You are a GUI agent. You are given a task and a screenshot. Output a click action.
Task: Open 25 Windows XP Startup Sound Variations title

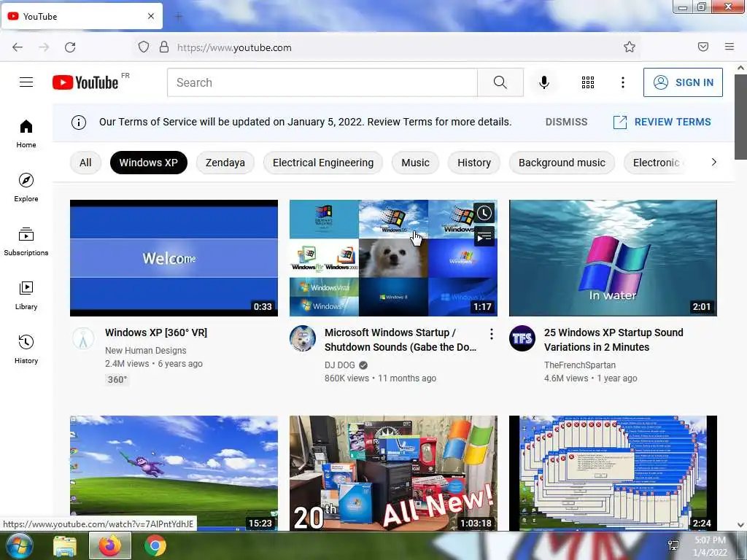point(614,340)
